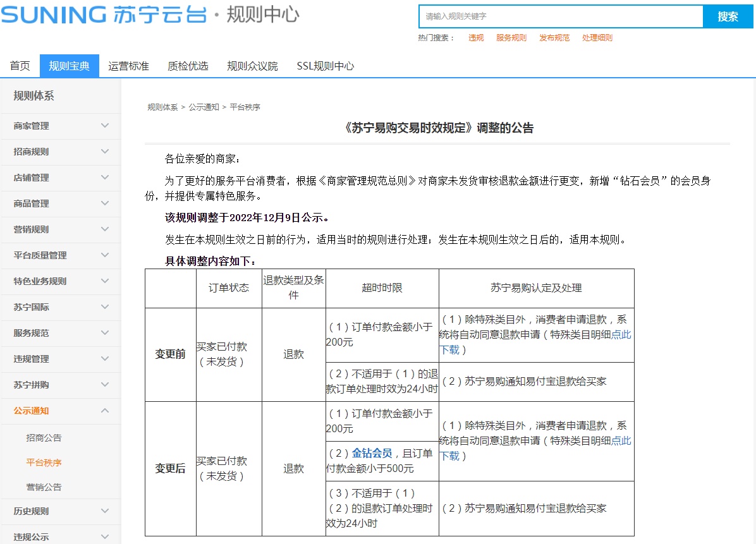Click the SUNING 苏宁云台 logo
The image size is (756, 544).
pos(104,15)
